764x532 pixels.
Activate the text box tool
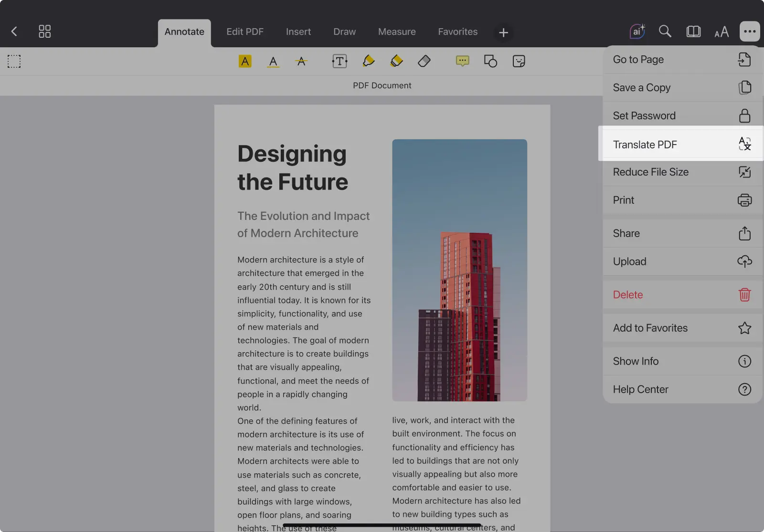click(x=340, y=61)
